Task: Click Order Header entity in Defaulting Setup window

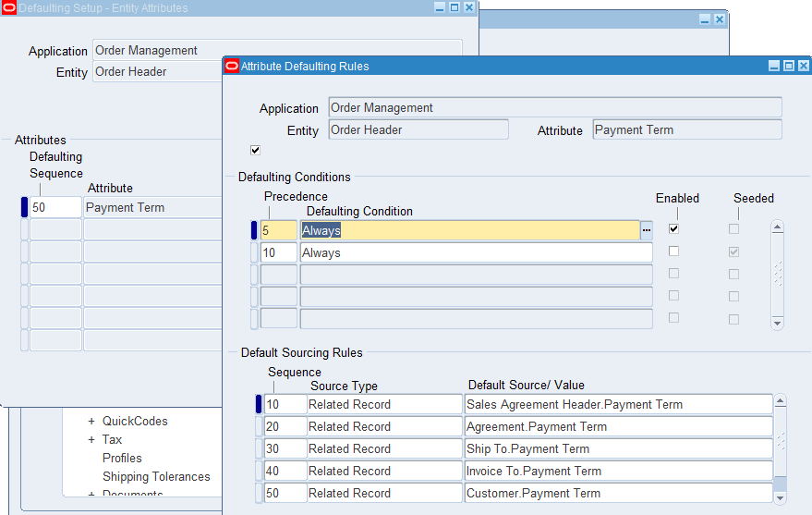Action: point(158,71)
